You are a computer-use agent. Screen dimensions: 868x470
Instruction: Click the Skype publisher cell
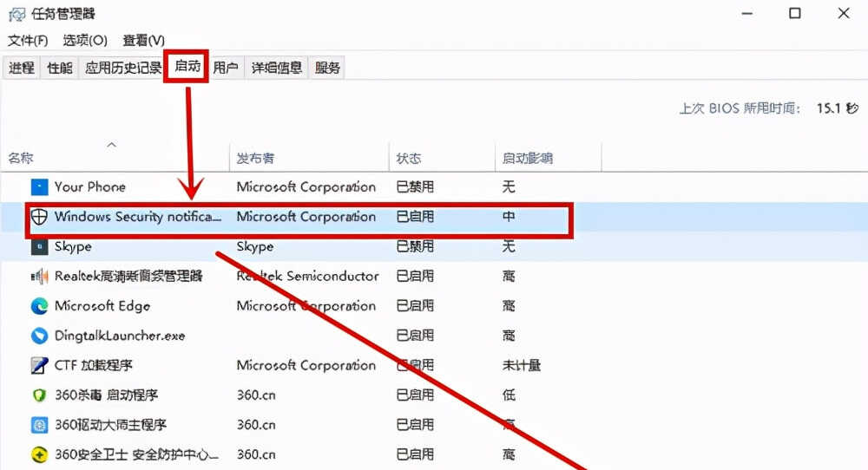pos(254,246)
